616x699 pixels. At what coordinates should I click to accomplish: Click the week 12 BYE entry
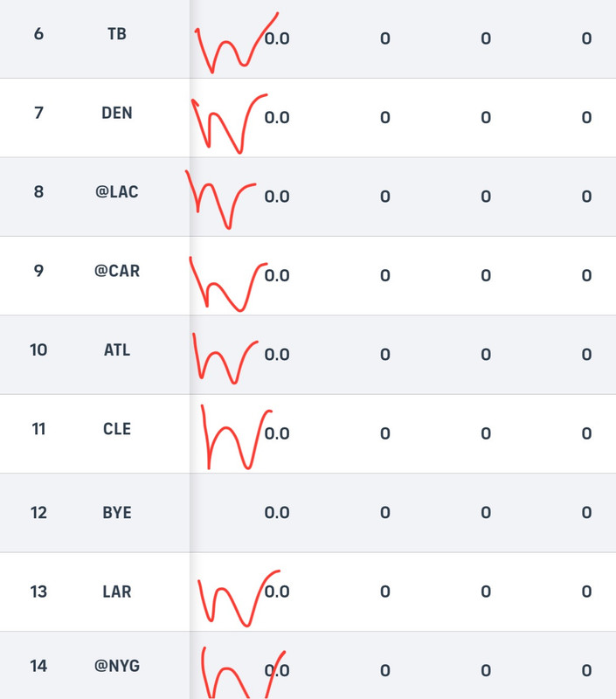(x=117, y=513)
